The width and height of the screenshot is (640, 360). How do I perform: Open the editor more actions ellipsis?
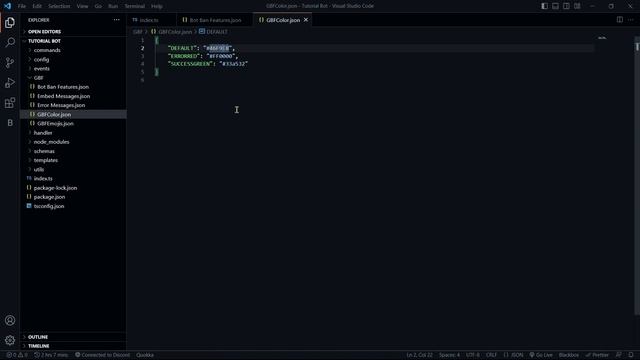point(631,20)
